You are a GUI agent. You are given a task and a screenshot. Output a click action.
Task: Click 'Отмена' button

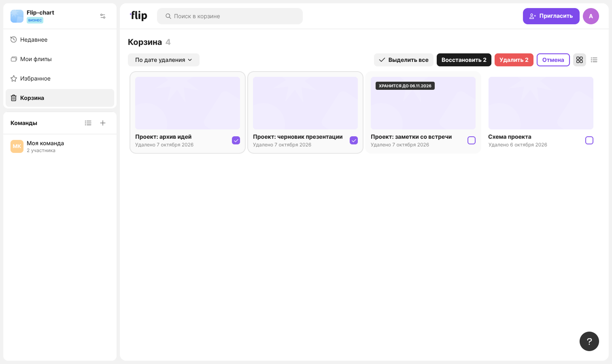(553, 60)
